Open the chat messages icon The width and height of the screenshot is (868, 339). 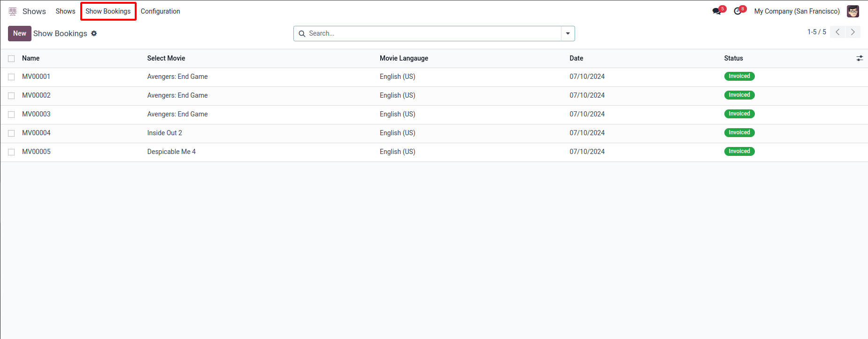[x=716, y=11]
